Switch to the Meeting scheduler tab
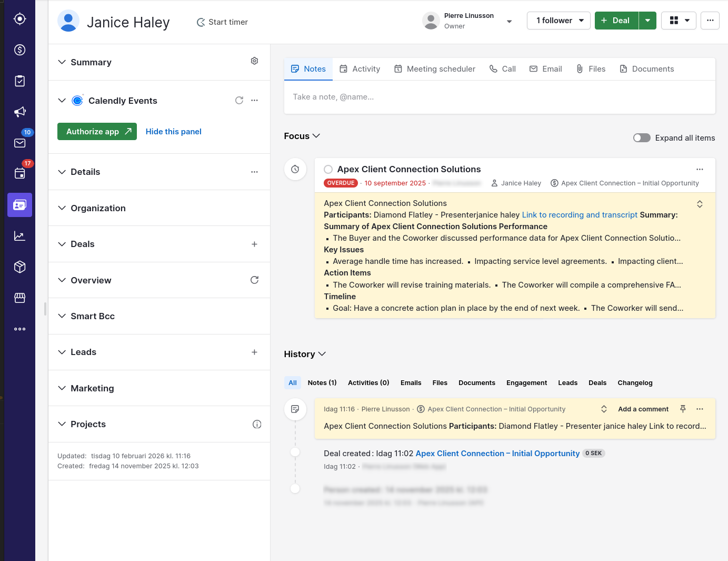This screenshot has height=561, width=728. pyautogui.click(x=434, y=69)
